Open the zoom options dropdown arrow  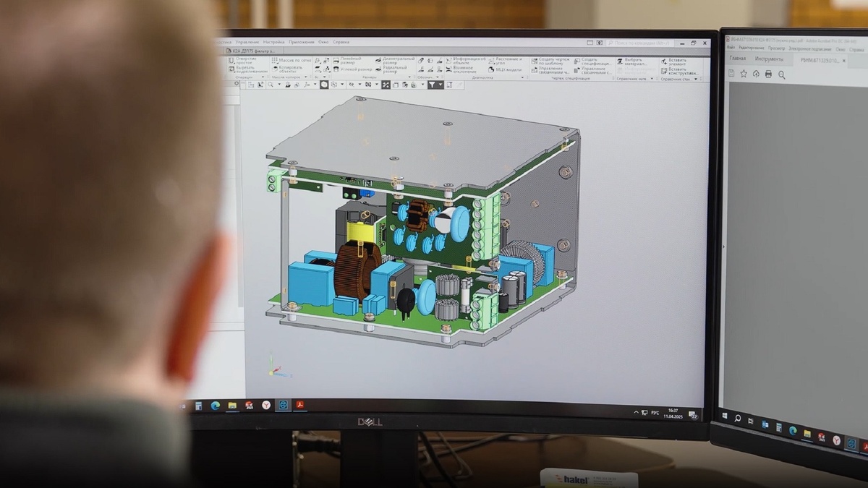click(x=279, y=85)
